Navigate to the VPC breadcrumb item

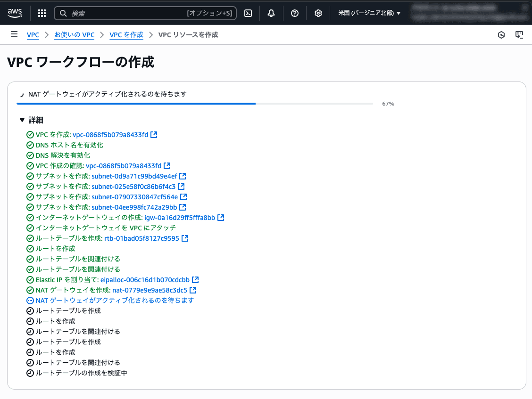tap(33, 34)
